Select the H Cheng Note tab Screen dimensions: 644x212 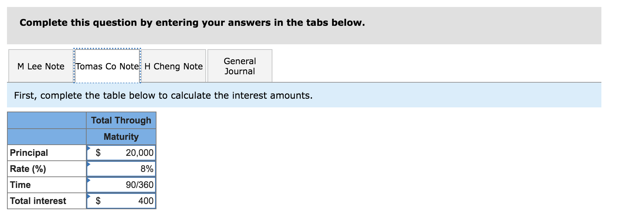point(174,66)
